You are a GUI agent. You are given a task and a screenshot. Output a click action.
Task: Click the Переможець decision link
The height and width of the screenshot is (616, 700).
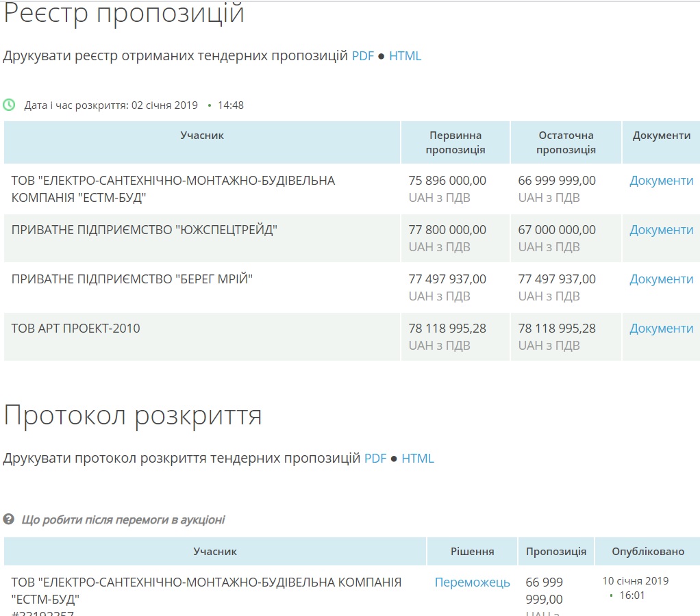(472, 582)
